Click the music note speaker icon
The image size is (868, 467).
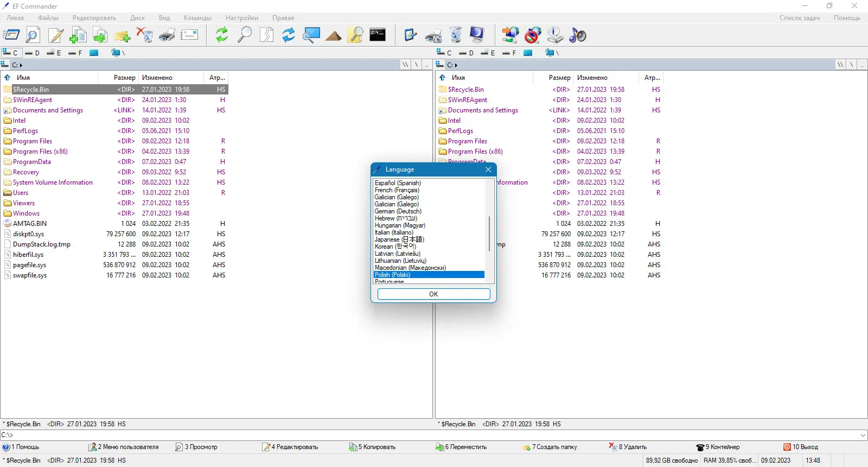point(577,35)
